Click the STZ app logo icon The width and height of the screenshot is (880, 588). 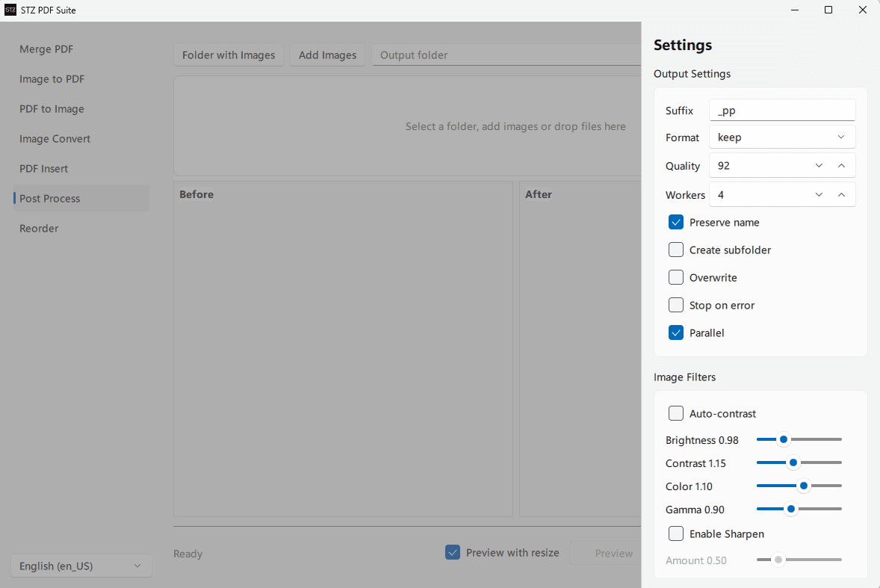click(10, 10)
